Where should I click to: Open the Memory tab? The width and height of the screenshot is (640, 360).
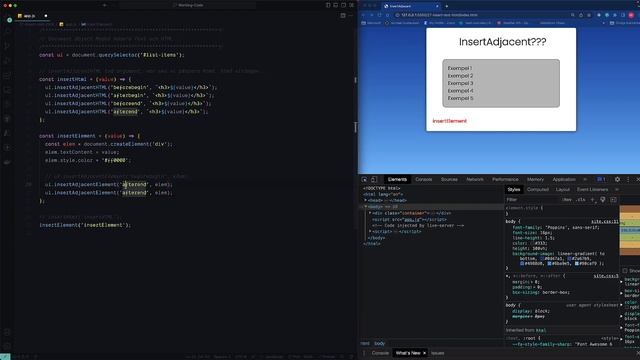(x=535, y=180)
